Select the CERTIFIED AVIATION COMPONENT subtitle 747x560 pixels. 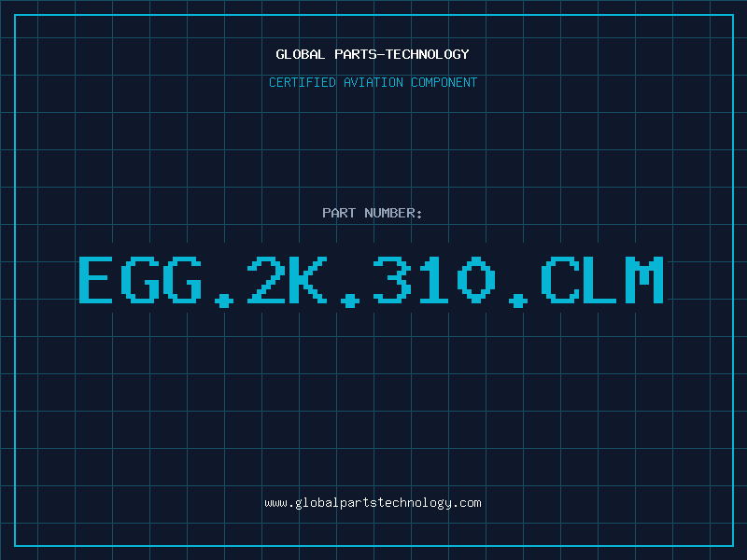click(373, 82)
